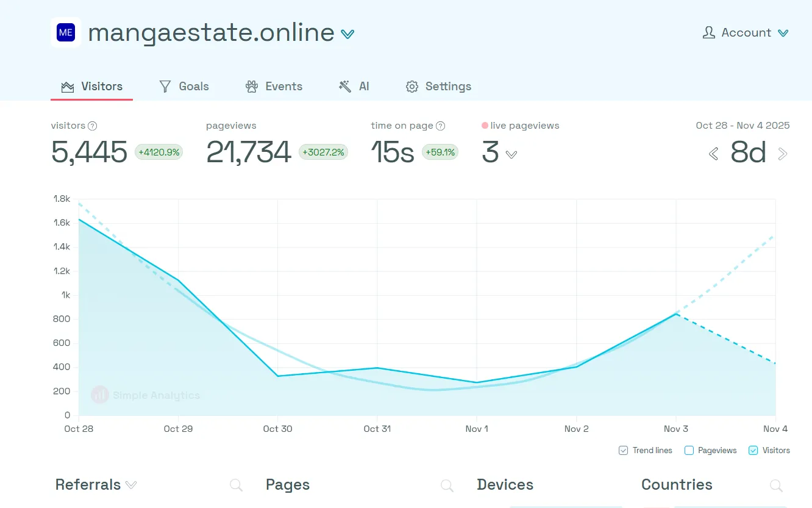Expand the live pageviews dropdown
812x508 pixels.
pos(511,154)
